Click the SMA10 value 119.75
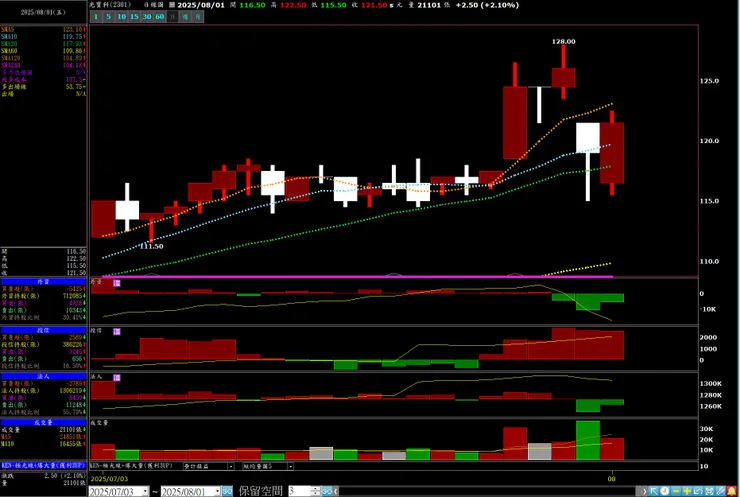Image resolution: width=740 pixels, height=497 pixels. tap(74, 36)
